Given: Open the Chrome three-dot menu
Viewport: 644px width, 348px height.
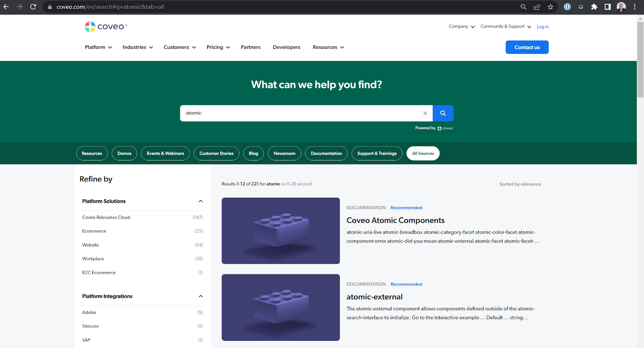Looking at the screenshot, I should click(x=635, y=7).
